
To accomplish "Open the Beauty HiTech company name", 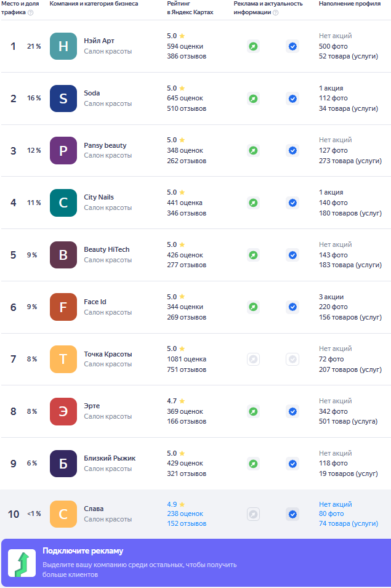I will 107,250.
